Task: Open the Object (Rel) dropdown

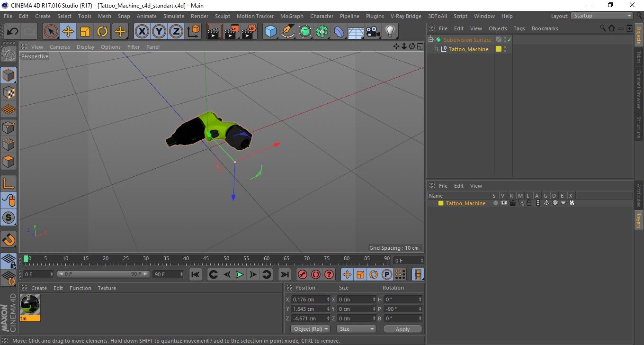Action: tap(310, 329)
